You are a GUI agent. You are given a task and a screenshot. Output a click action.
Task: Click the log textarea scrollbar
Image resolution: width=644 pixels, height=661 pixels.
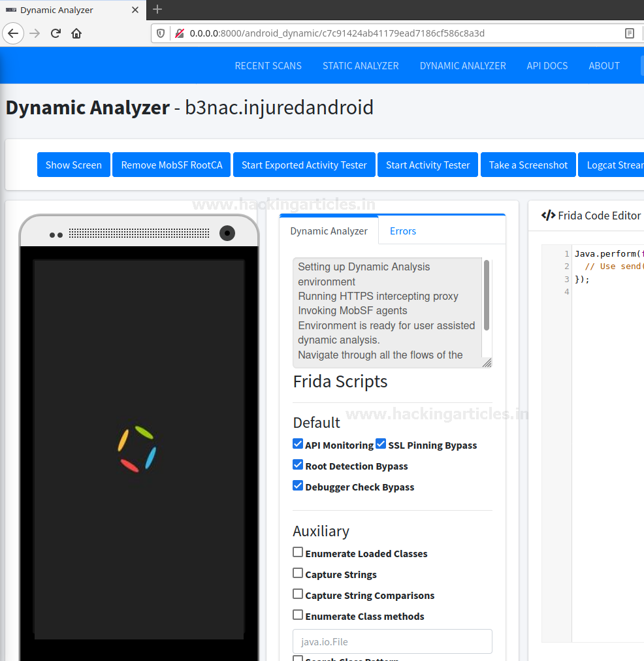(487, 295)
